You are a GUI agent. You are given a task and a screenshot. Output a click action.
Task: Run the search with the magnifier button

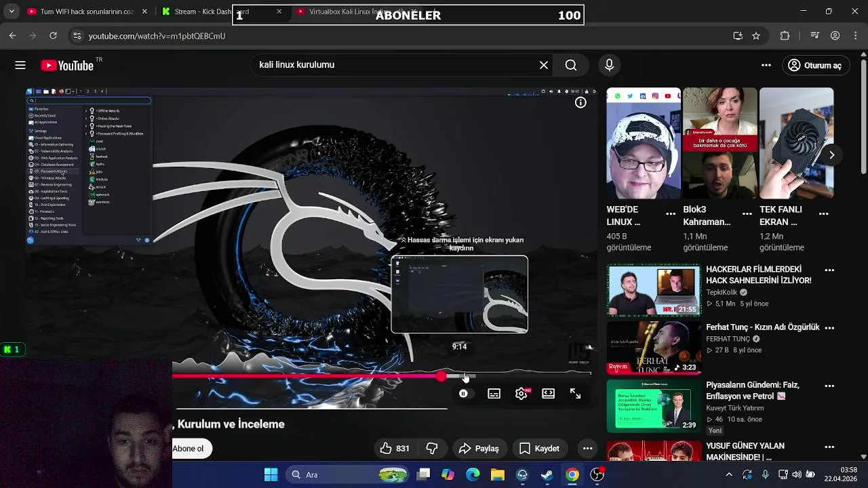click(571, 65)
